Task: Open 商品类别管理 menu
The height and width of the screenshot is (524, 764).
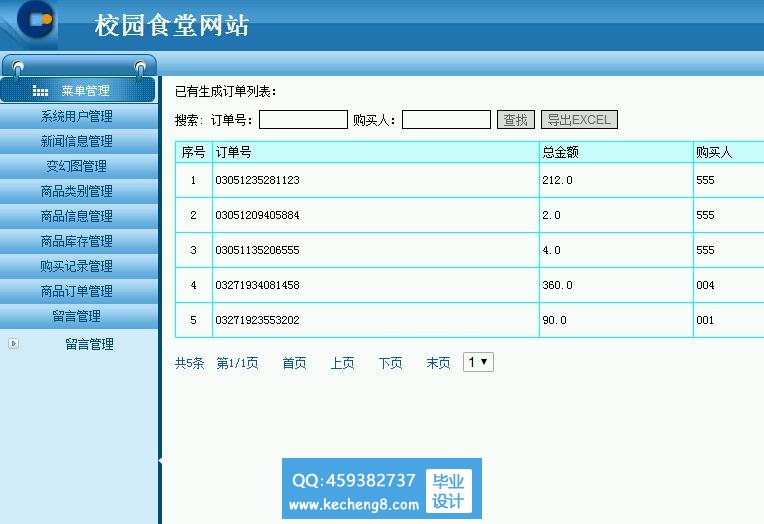Action: [77, 191]
